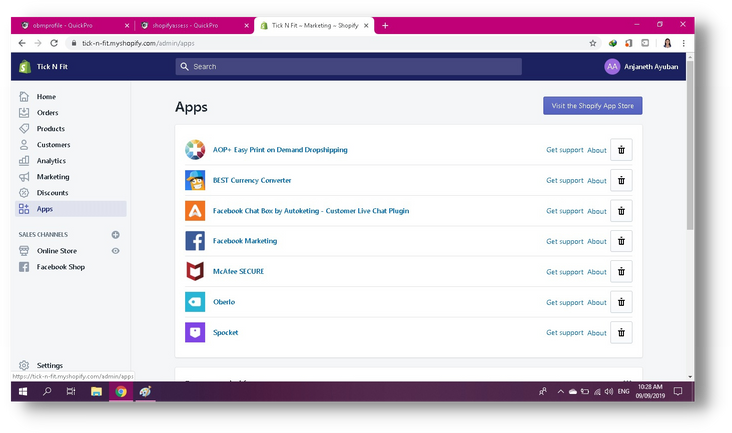The image size is (732, 433).
Task: Close the Tick N Fit Shopify tab
Action: (x=366, y=26)
